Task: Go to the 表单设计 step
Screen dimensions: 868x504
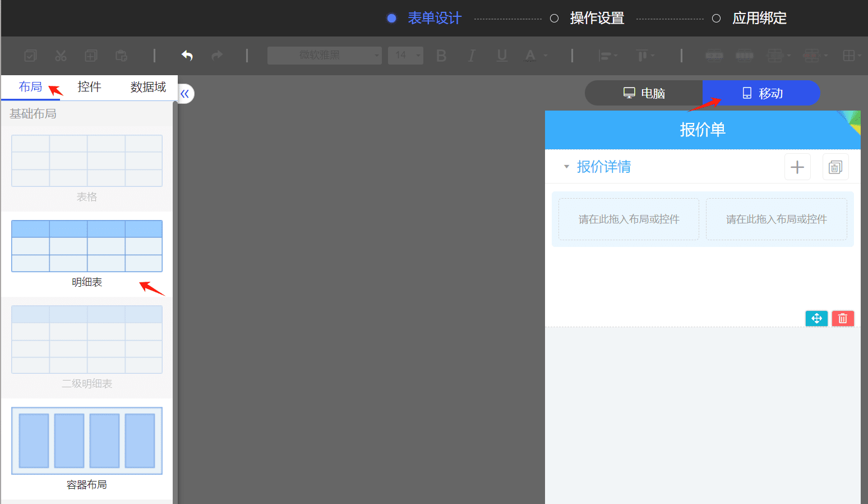Action: [424, 18]
